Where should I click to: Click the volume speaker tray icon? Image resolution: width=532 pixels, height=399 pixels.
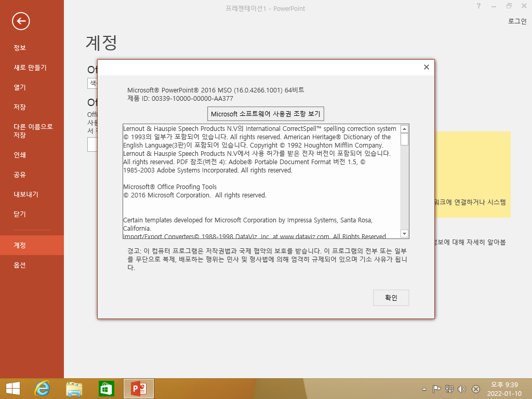pyautogui.click(x=462, y=389)
